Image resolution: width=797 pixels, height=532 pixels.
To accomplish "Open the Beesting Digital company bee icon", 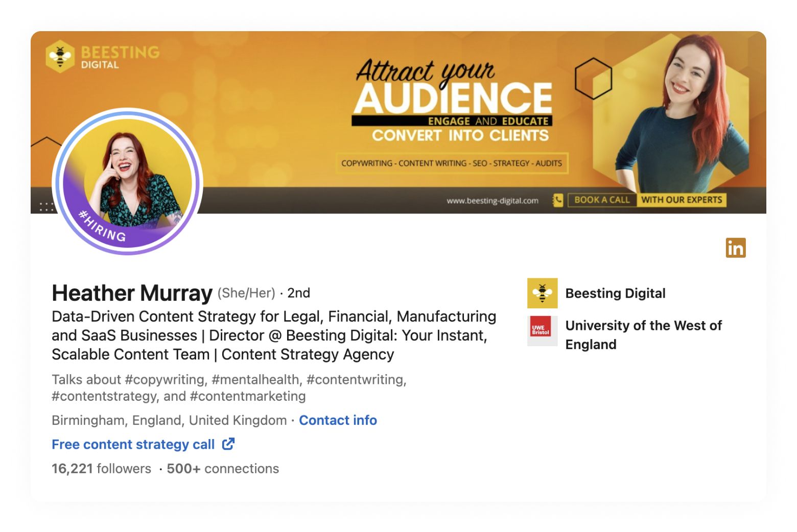I will click(x=542, y=293).
